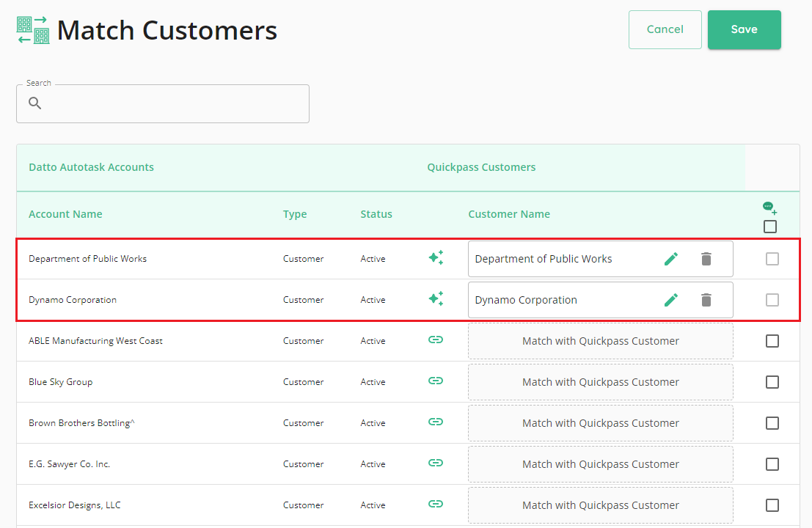Delete the Dynamo Corporation match
Image resolution: width=812 pixels, height=528 pixels.
tap(706, 300)
